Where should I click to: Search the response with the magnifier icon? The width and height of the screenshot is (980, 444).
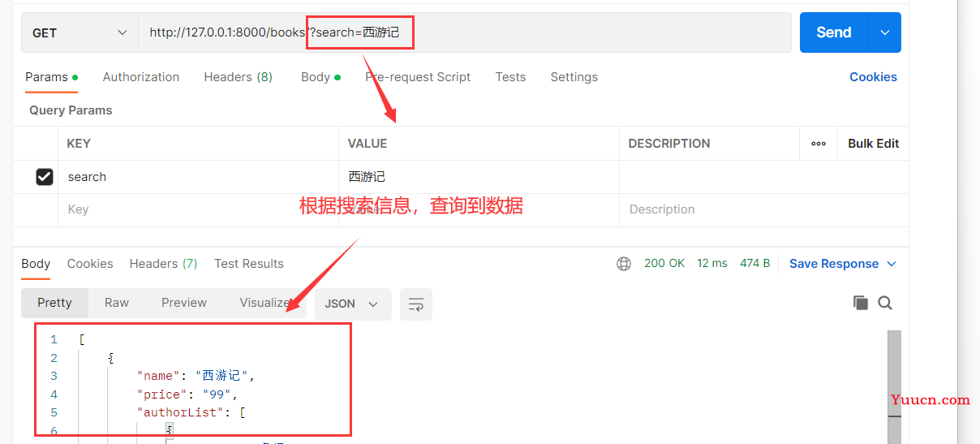885,303
